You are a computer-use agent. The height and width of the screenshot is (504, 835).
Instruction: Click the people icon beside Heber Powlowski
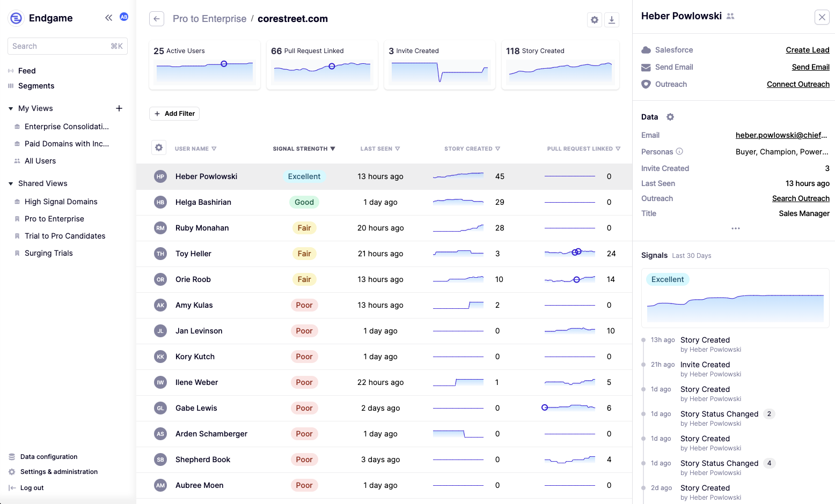click(x=730, y=16)
